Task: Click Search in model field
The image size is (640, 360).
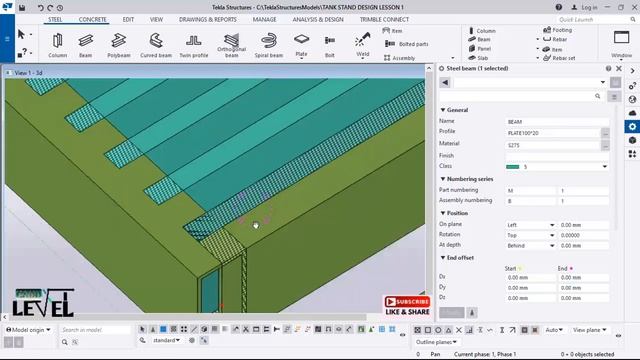Action: pos(95,329)
